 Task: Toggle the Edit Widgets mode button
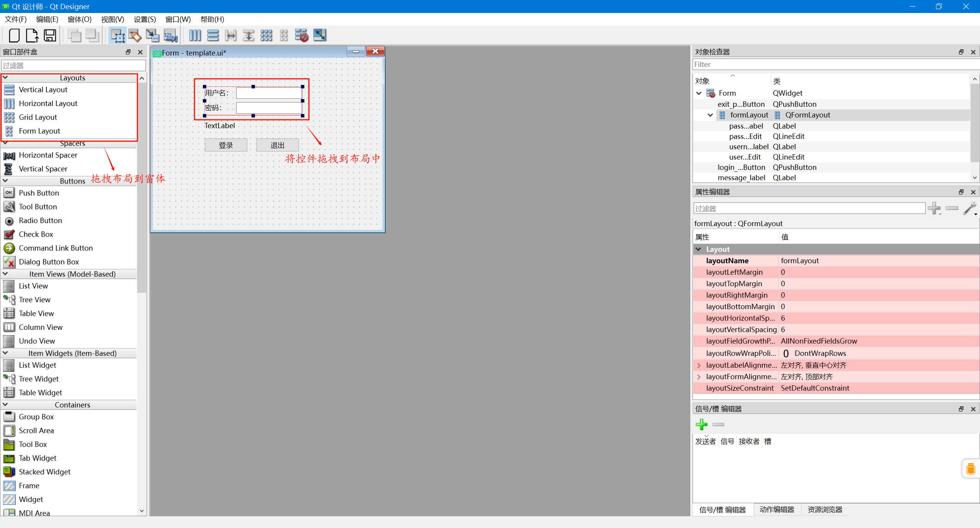click(118, 36)
